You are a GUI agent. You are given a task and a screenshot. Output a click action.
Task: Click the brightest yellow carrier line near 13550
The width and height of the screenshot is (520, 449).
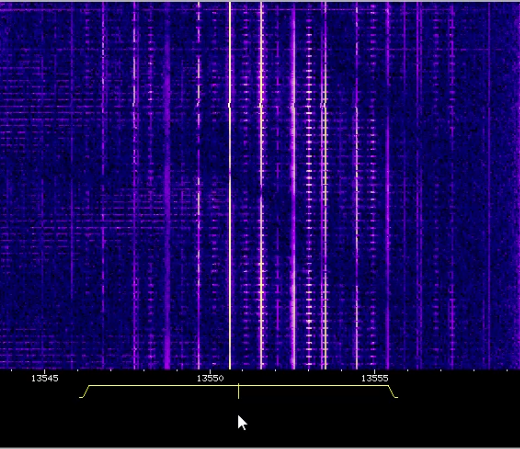(x=230, y=185)
